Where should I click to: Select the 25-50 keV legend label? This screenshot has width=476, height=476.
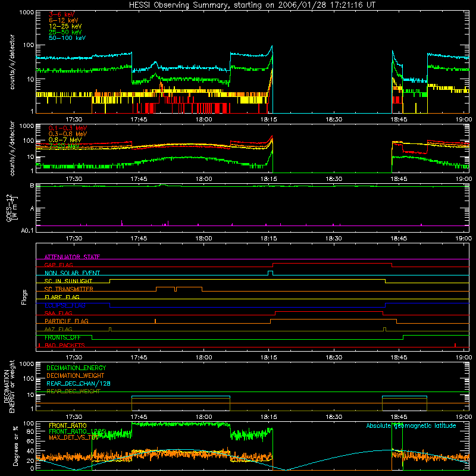point(65,32)
